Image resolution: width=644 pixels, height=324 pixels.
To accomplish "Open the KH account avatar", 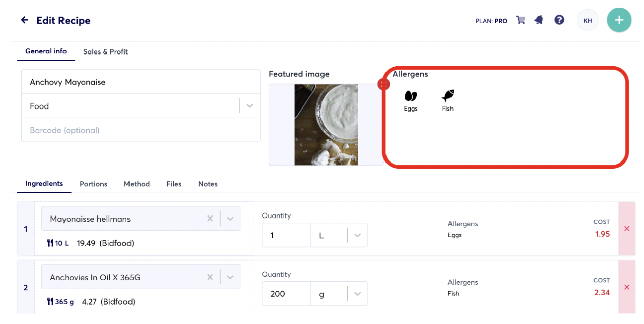I will (x=588, y=20).
